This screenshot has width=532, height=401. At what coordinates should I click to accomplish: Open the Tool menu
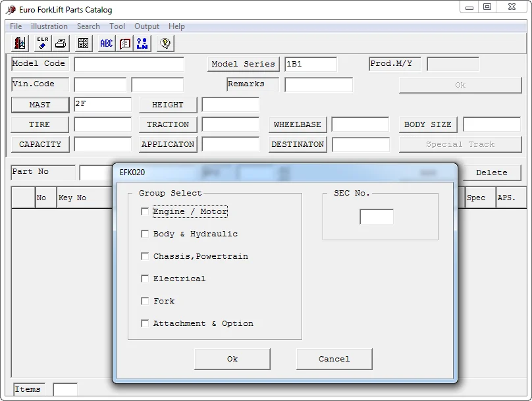tap(117, 26)
